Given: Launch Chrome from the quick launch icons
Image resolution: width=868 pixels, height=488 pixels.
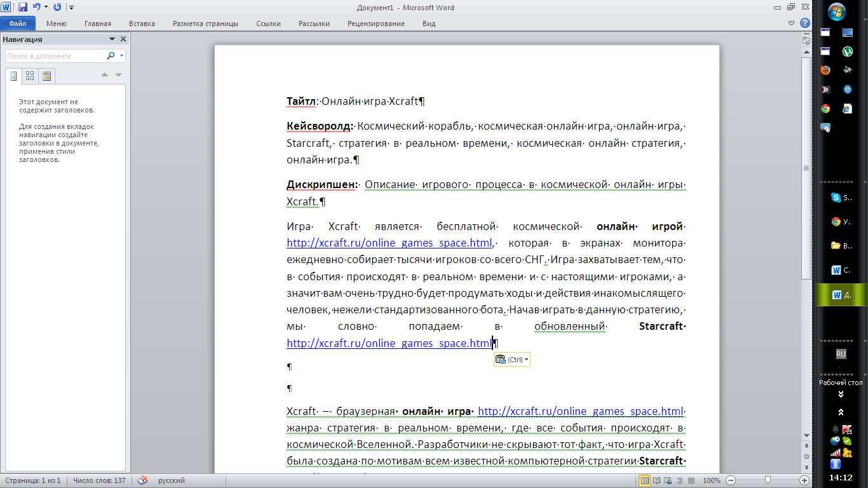Looking at the screenshot, I should pos(825,108).
